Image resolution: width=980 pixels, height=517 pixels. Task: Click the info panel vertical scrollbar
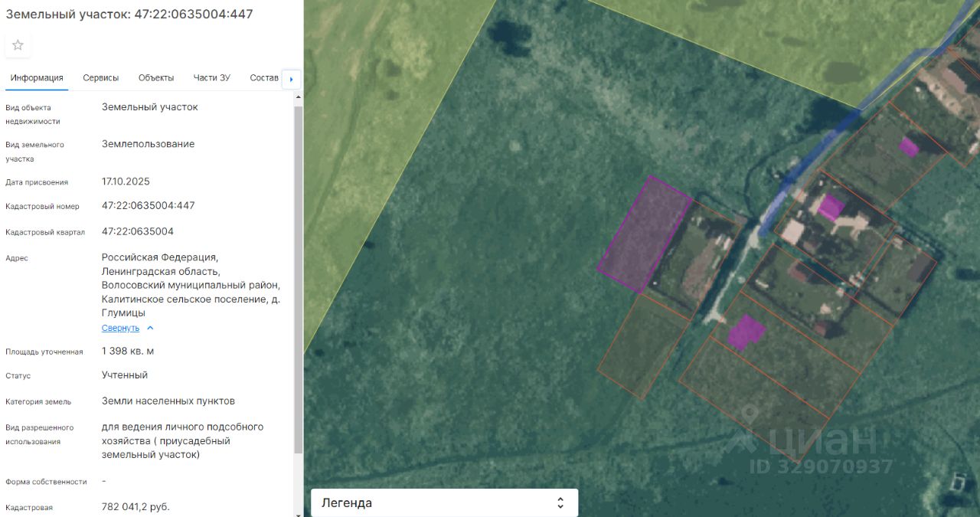[x=299, y=280]
